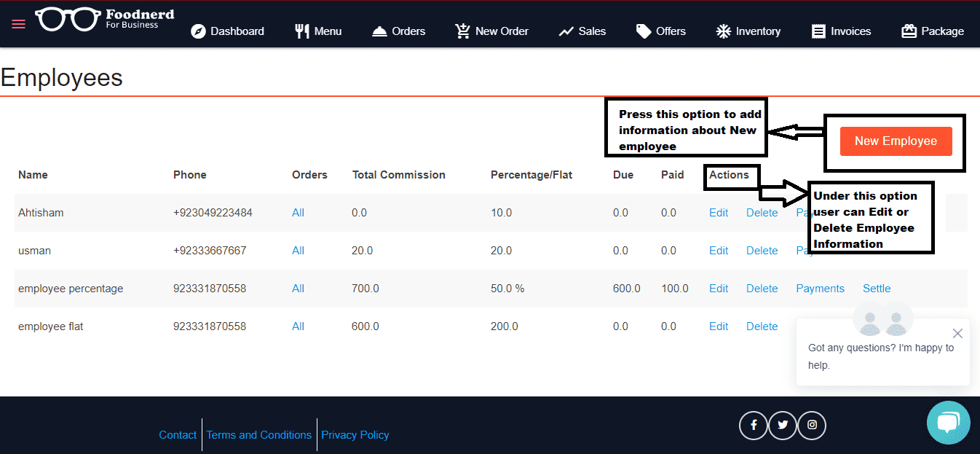This screenshot has width=980, height=454.
Task: Open Payments for employee percentage
Action: point(820,289)
